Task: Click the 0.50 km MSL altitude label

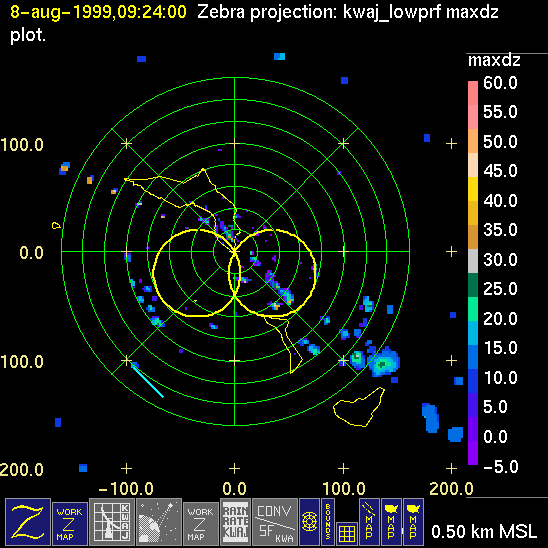Action: click(484, 532)
